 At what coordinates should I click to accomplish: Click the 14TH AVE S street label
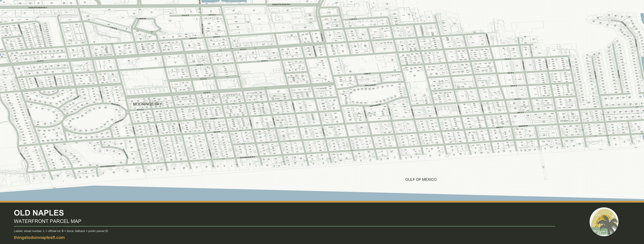point(570,63)
